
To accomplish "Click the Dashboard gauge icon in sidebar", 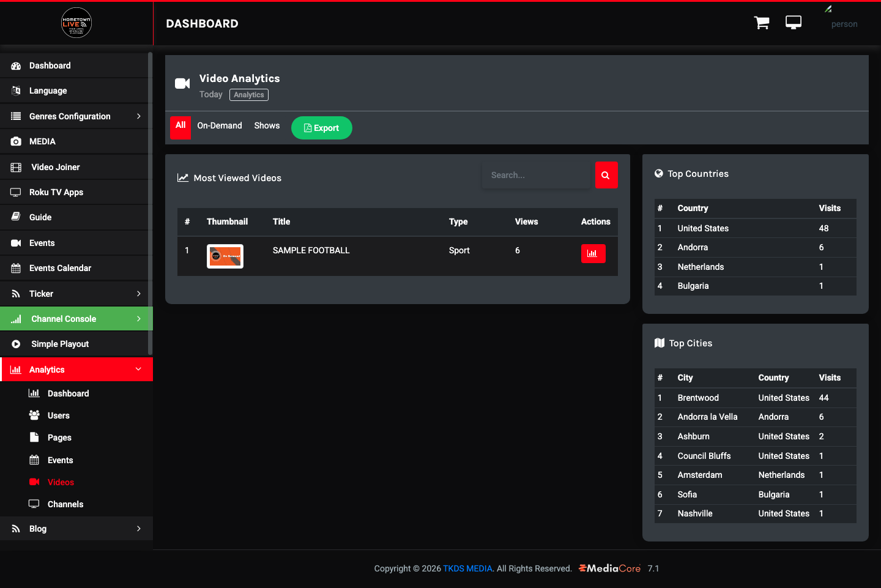I will [x=16, y=65].
